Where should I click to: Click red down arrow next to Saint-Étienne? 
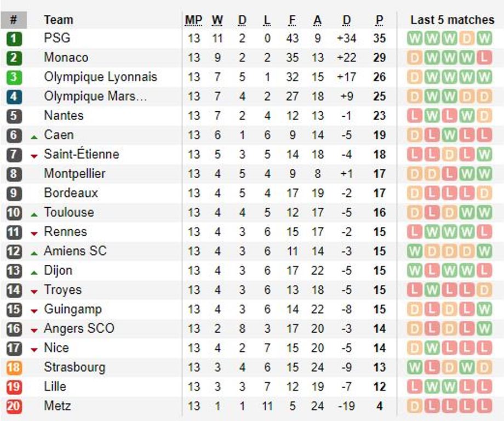click(x=34, y=157)
